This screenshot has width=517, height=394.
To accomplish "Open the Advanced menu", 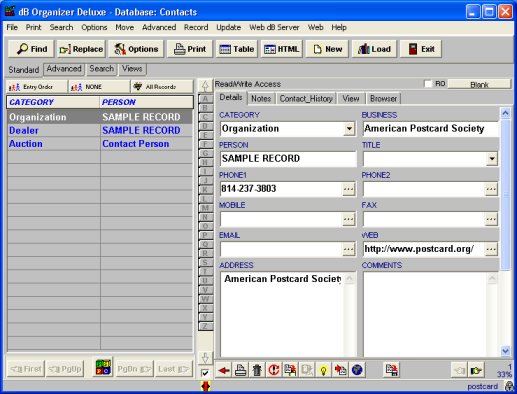I will point(159,27).
